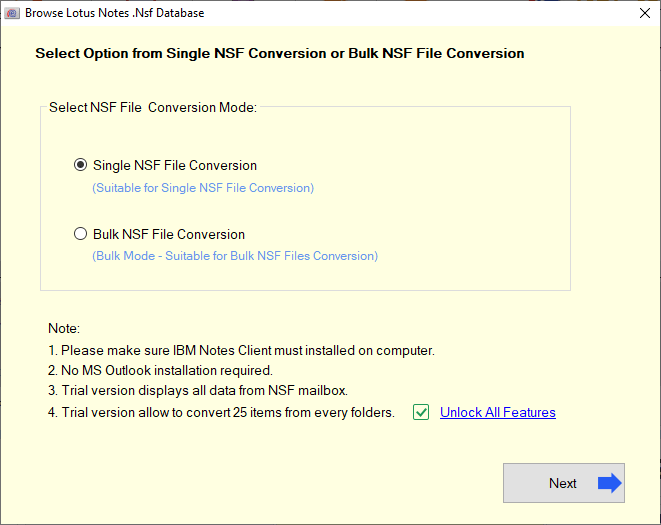This screenshot has width=661, height=525.
Task: Select the Single NSF File Conversion radio button
Action: (x=81, y=165)
